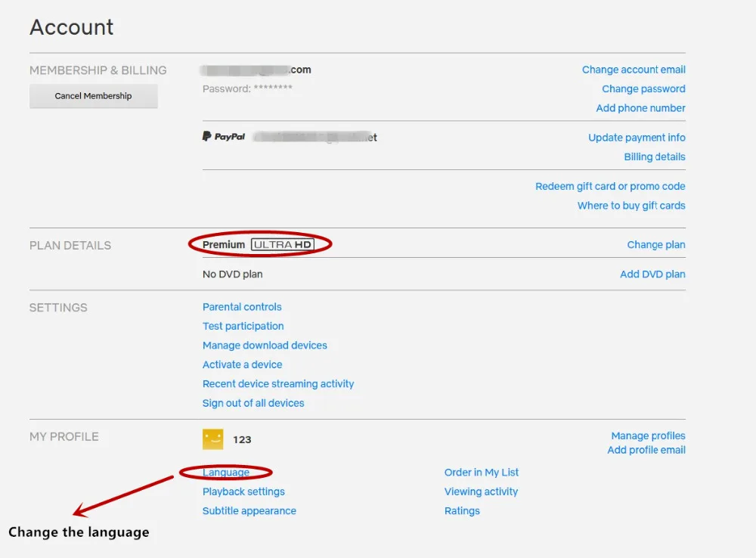Click the 'No DVD plan' text

[x=232, y=274]
